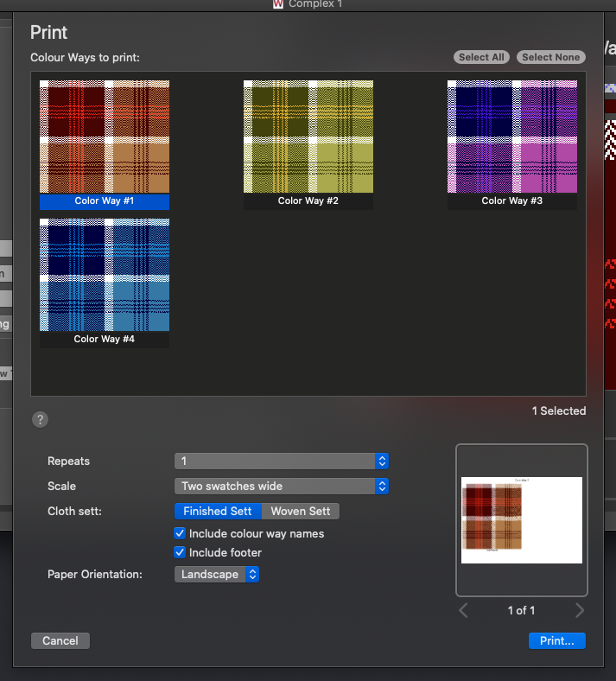The height and width of the screenshot is (681, 616).
Task: Toggle Include footer checkbox
Action: (180, 552)
